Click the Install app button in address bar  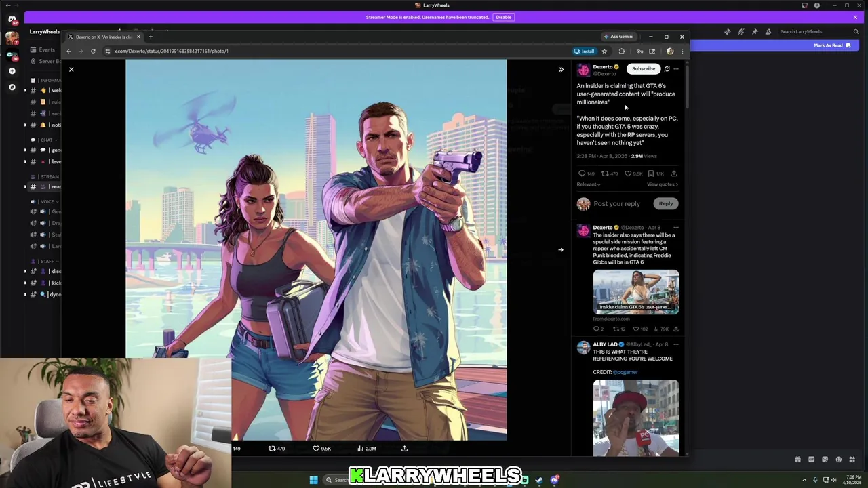[x=585, y=51]
